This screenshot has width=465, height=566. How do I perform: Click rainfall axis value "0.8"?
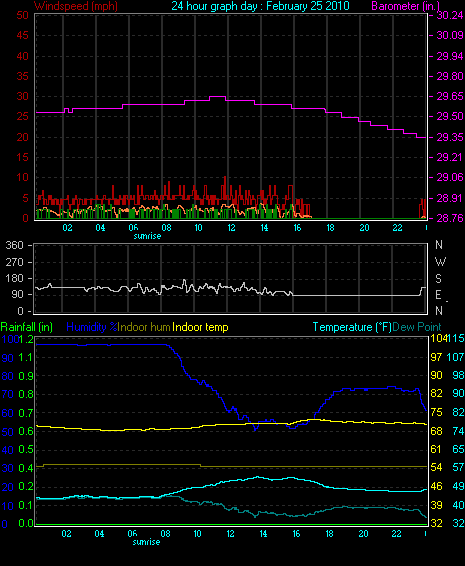(x=26, y=394)
